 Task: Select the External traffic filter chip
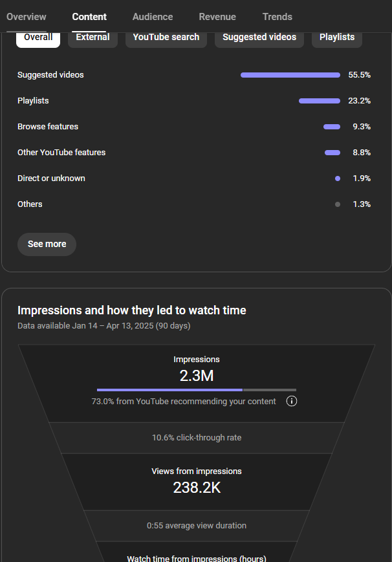point(93,38)
